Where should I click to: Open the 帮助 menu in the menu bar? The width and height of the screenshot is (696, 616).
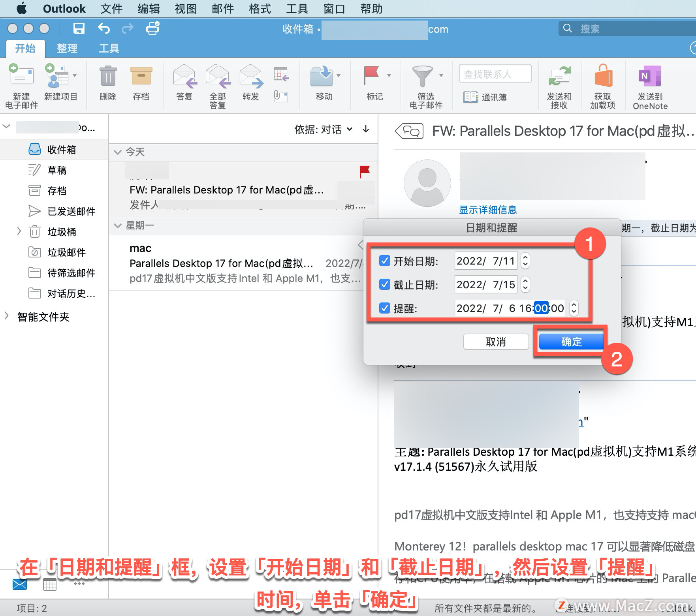point(371,9)
